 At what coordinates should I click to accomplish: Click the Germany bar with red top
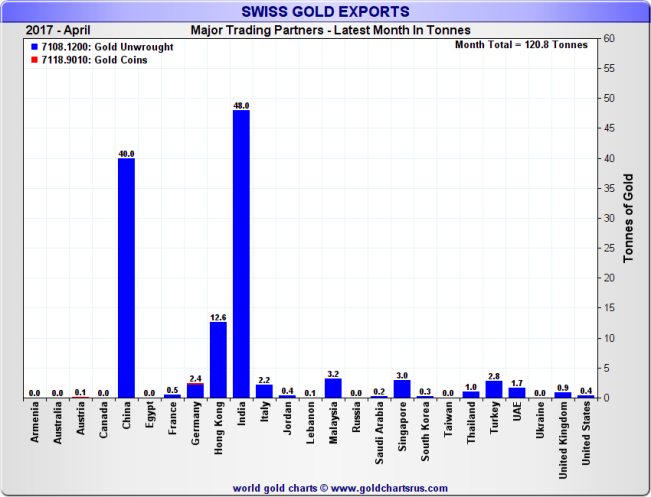pos(195,391)
